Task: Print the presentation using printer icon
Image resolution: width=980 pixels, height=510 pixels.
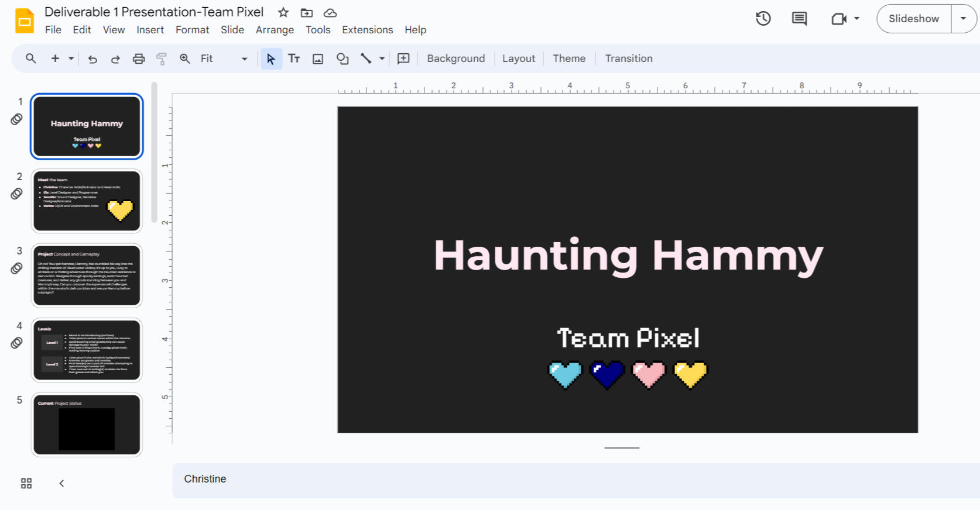Action: 139,58
